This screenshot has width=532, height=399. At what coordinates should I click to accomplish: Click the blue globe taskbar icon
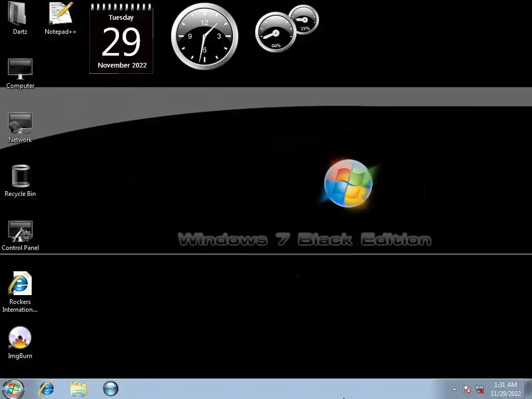tap(111, 389)
